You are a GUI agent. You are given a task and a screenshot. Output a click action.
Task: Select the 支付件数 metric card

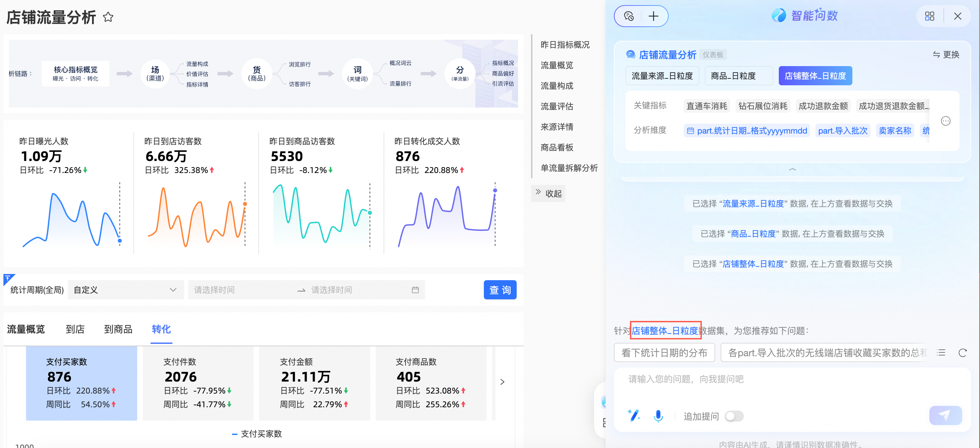[x=198, y=383]
